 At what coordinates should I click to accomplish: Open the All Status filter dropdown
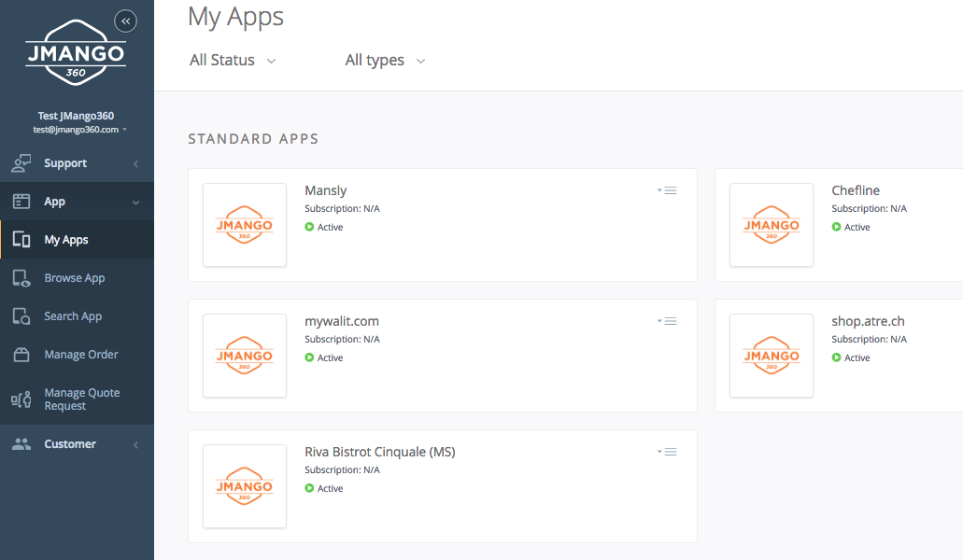[x=233, y=60]
